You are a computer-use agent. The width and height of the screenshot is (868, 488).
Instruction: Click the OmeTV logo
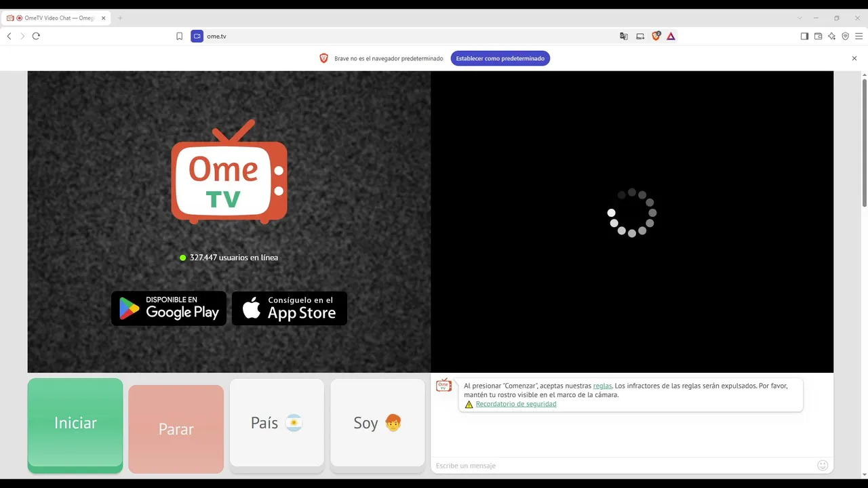(x=229, y=172)
